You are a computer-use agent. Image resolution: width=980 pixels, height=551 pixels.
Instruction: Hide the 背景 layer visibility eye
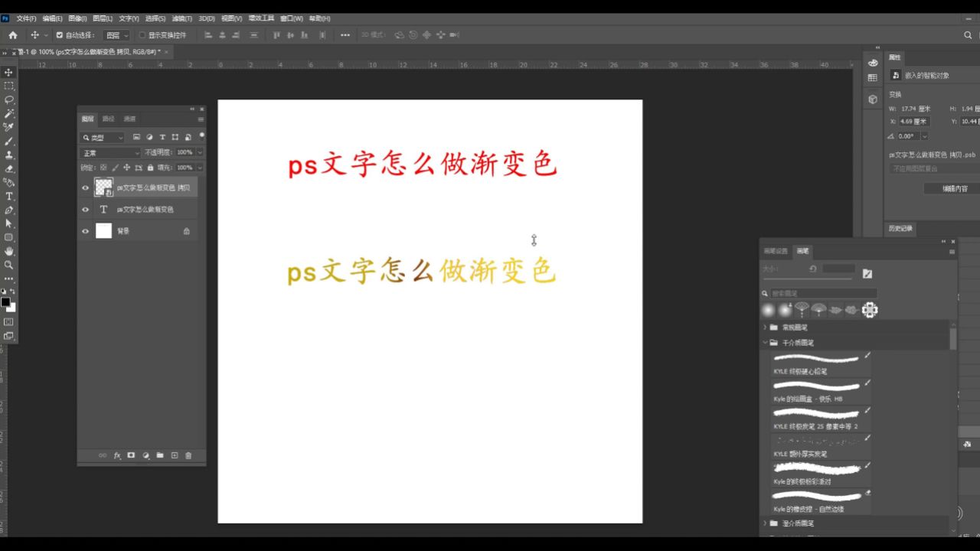coord(85,231)
